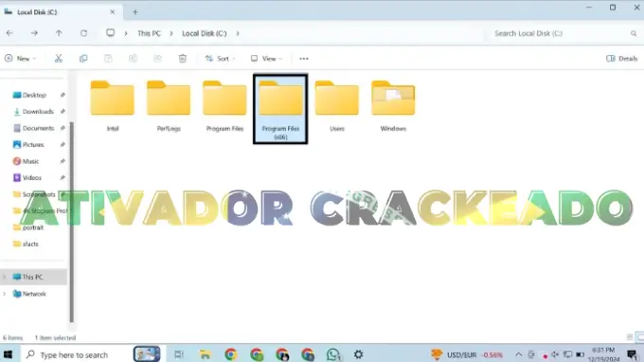Open the Users folder
The width and height of the screenshot is (644, 362).
[x=337, y=106]
